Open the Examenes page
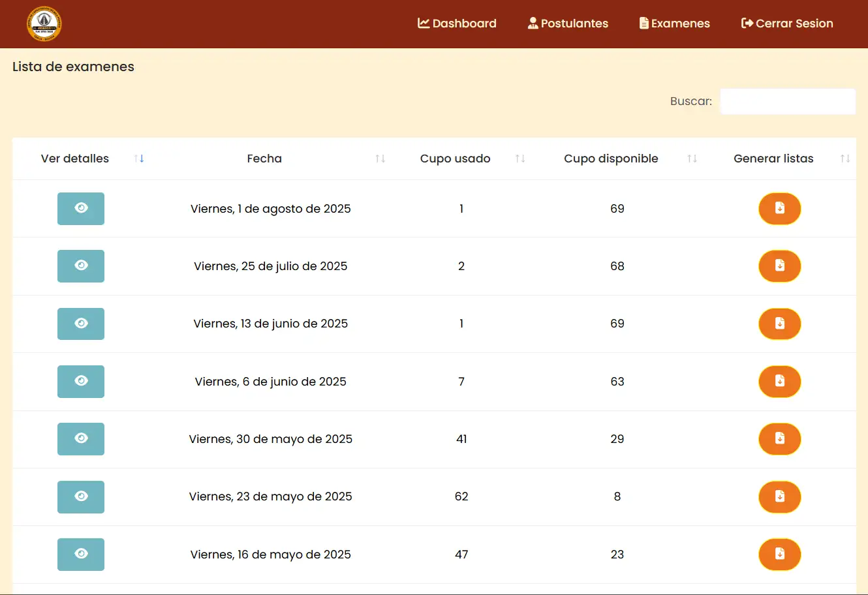868x595 pixels. [675, 23]
